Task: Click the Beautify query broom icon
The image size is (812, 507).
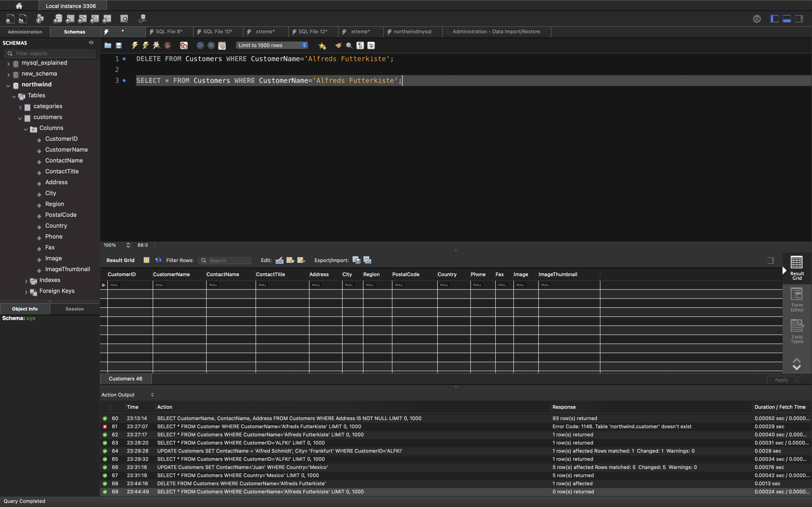Action: coord(338,45)
